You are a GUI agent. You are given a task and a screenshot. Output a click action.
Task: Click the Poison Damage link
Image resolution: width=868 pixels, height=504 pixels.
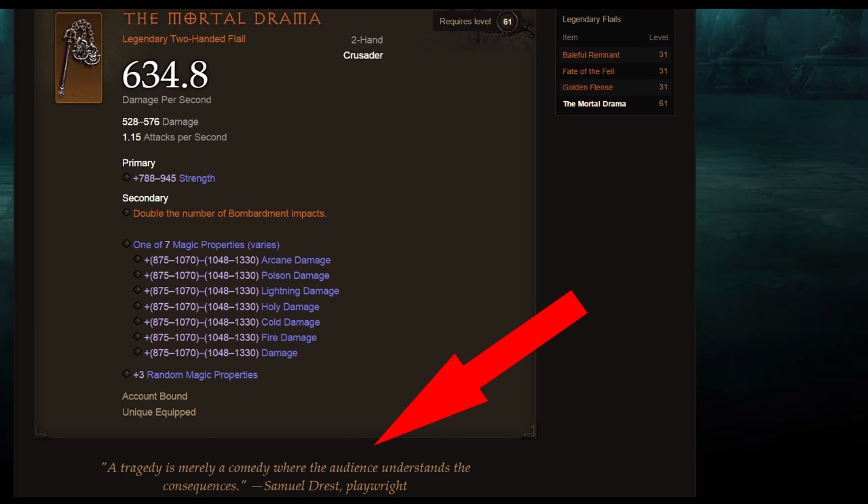tap(295, 276)
